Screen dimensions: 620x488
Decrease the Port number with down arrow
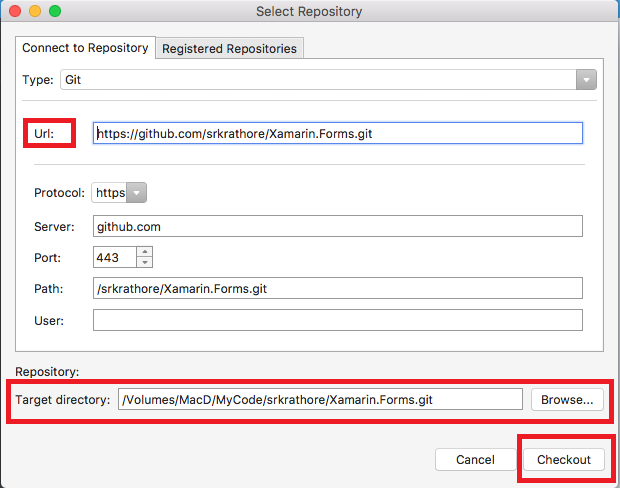145,262
